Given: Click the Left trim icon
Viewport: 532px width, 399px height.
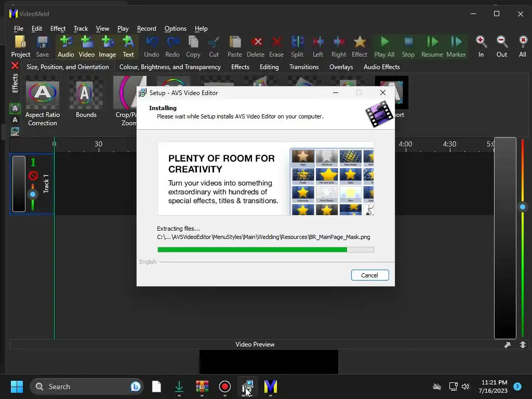Looking at the screenshot, I should [318, 46].
